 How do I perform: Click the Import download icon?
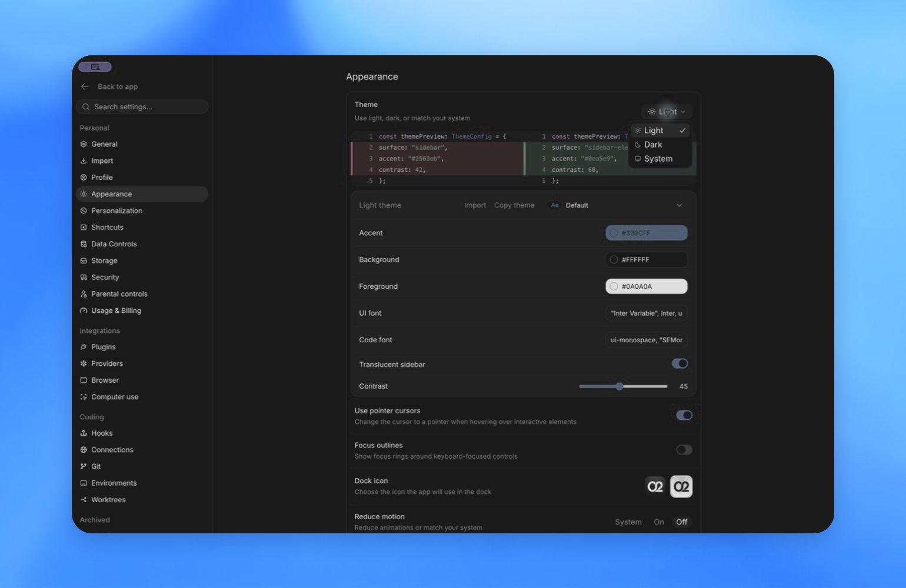[x=84, y=161]
